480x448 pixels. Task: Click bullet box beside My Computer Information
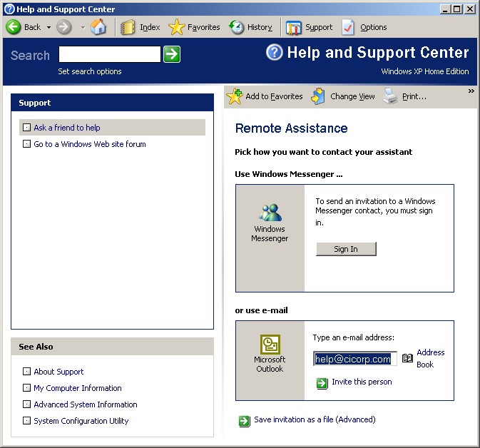tap(26, 387)
